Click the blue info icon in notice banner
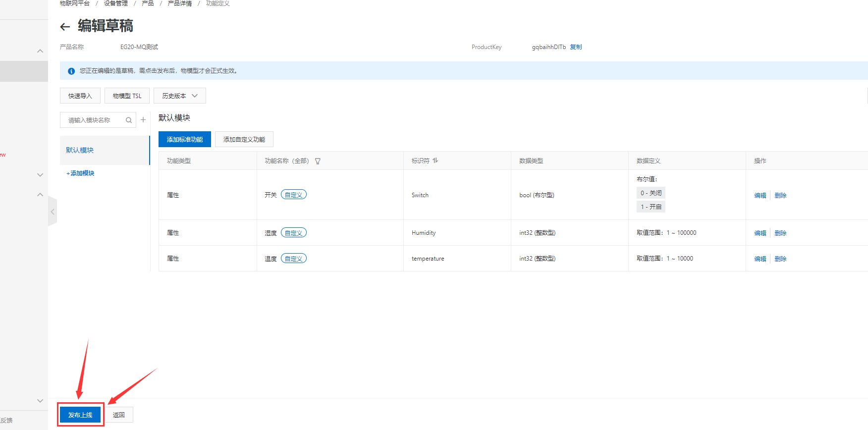The width and height of the screenshot is (868, 430). pos(71,71)
